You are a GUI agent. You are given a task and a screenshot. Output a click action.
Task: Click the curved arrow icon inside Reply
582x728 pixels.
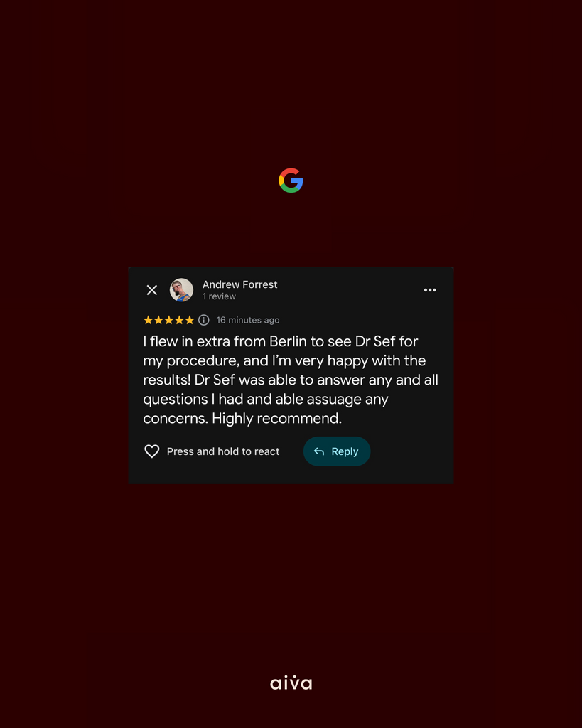(319, 451)
